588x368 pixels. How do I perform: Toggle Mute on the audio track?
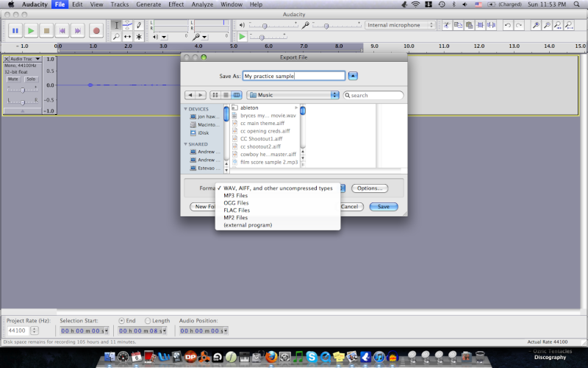[13, 79]
